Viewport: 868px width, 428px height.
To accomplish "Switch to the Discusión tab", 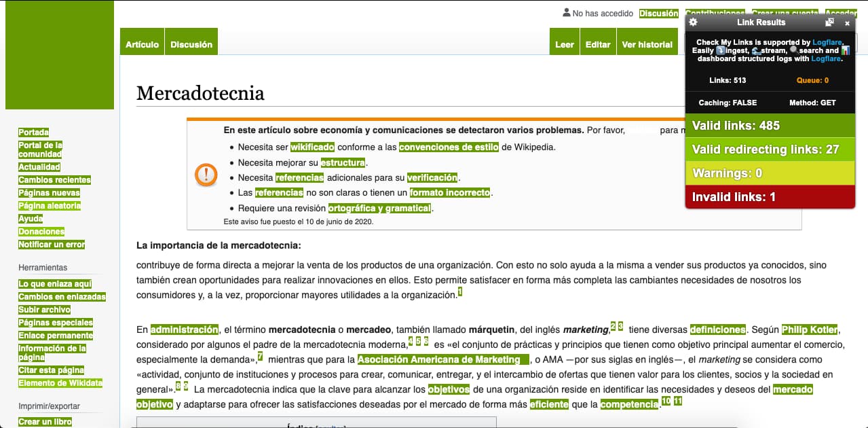I will coord(191,43).
